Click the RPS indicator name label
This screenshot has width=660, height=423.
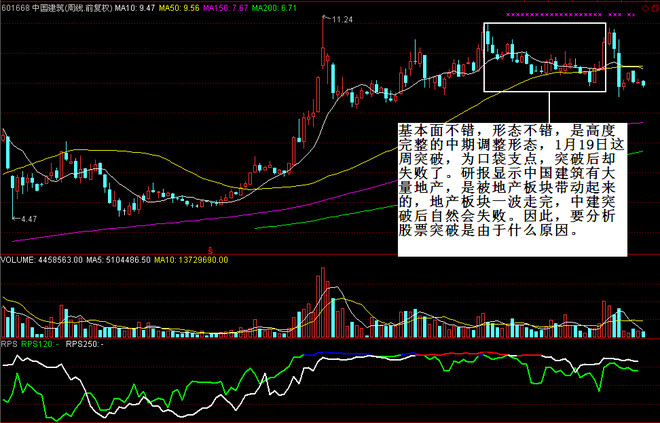click(x=9, y=344)
